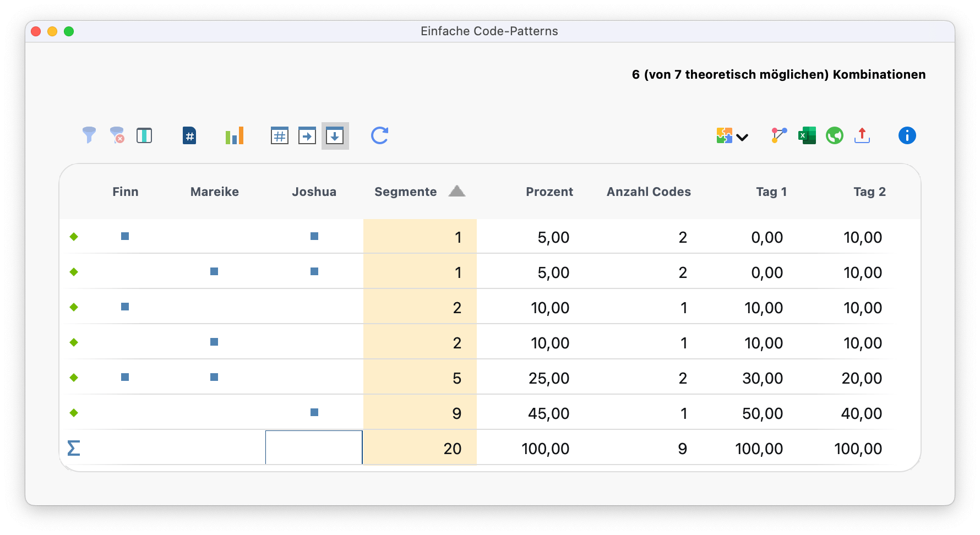
Task: Click the blue hash document icon
Action: 189,135
